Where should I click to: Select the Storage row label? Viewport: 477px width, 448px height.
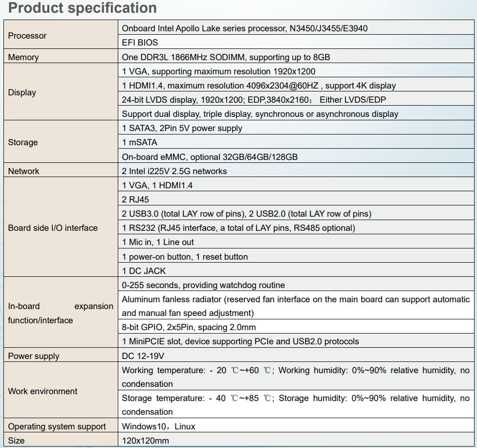click(x=23, y=142)
